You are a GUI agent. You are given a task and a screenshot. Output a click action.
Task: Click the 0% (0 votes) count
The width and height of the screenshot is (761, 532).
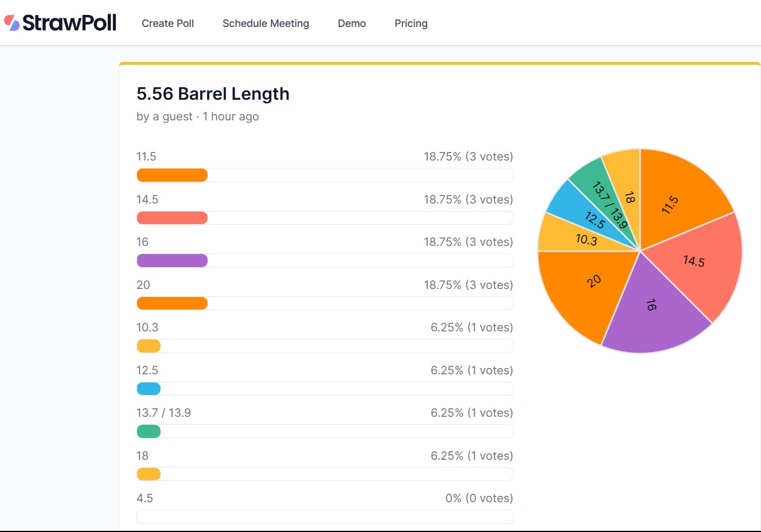click(479, 498)
